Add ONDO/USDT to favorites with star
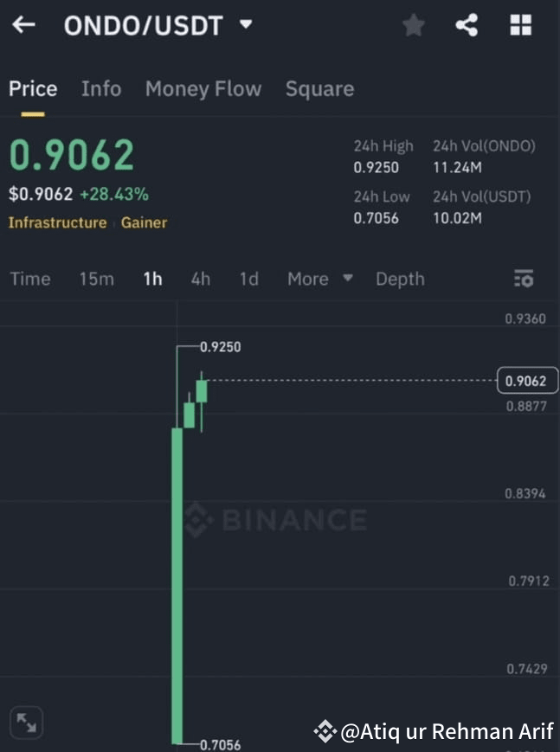Viewport: 560px width, 752px height. [x=413, y=25]
